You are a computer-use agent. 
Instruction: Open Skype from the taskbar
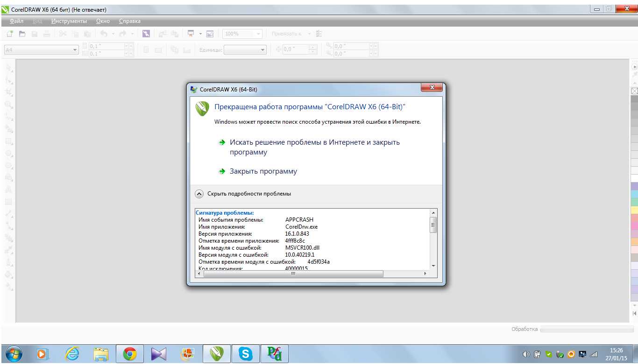coord(245,354)
